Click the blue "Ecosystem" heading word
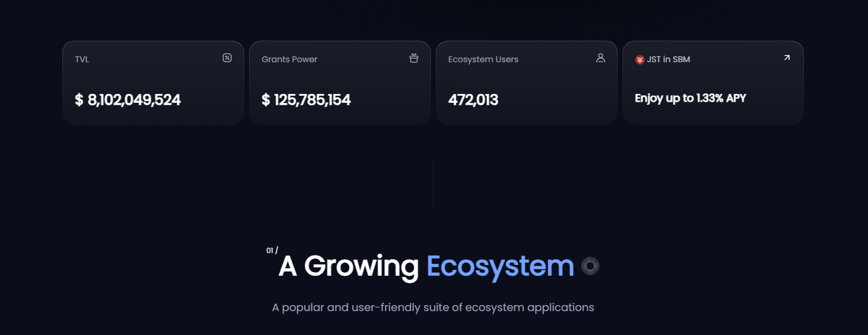The width and height of the screenshot is (868, 335). (x=500, y=266)
